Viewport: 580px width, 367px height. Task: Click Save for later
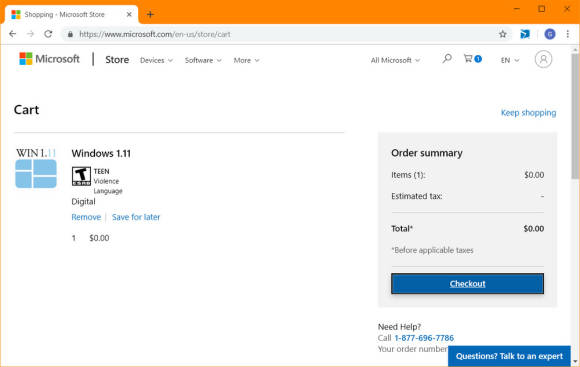click(136, 217)
